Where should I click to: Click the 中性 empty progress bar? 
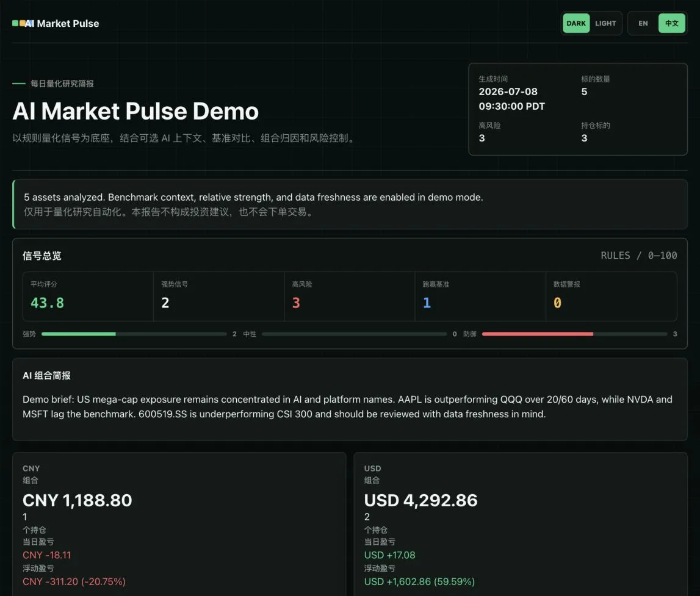354,334
